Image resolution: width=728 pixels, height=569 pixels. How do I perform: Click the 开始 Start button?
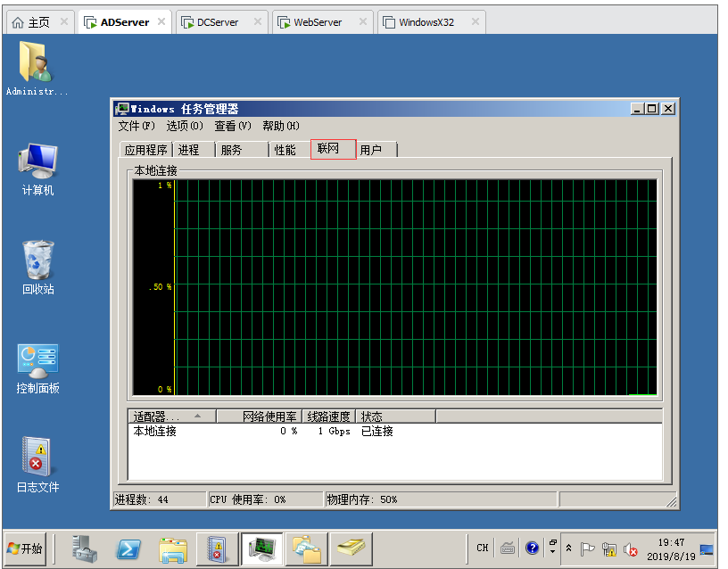click(26, 548)
